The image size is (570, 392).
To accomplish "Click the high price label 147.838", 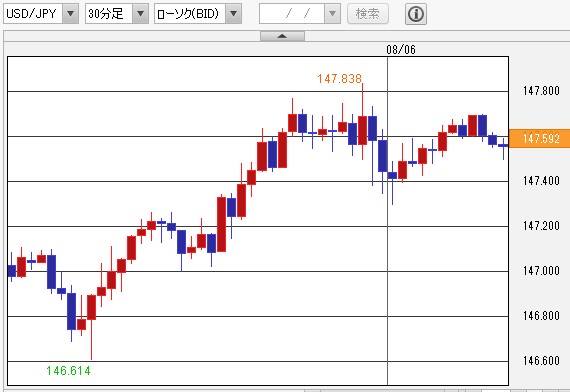I will pos(339,79).
